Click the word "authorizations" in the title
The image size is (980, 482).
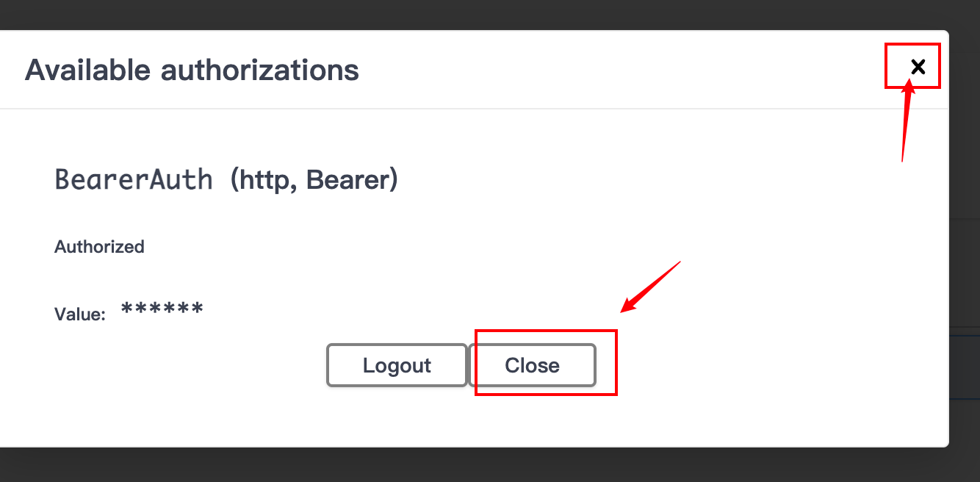point(259,71)
